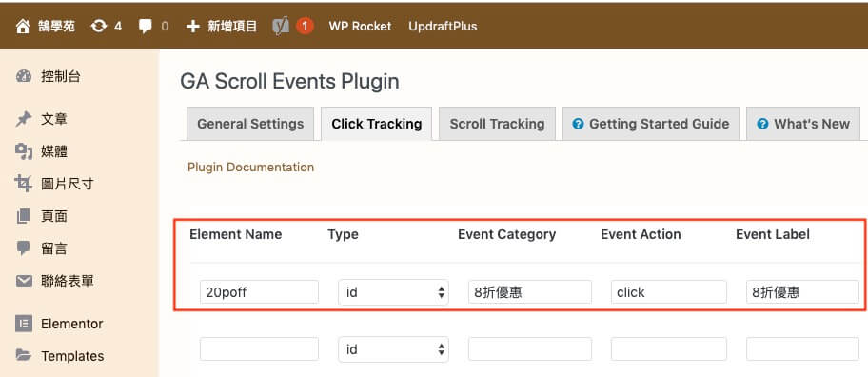Image resolution: width=868 pixels, height=377 pixels.
Task: Open the Yoast SEO icon in admin bar
Action: pyautogui.click(x=282, y=26)
